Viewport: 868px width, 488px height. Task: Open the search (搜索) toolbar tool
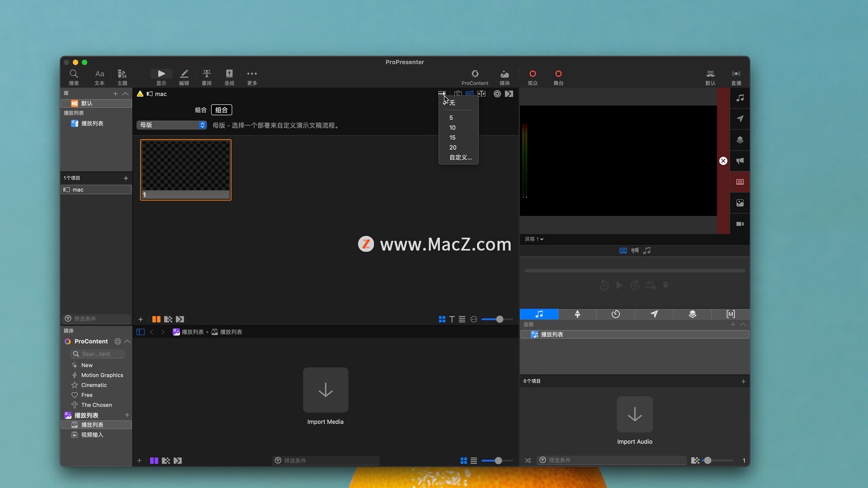74,77
